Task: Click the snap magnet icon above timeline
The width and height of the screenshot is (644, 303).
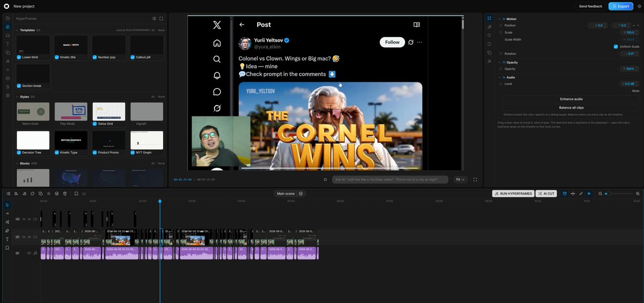Action: pyautogui.click(x=565, y=194)
